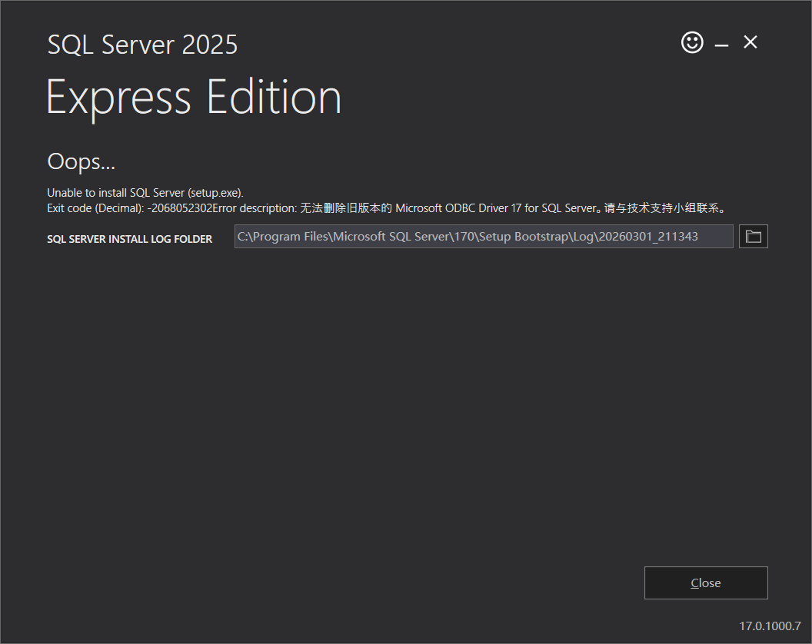Close the installer with the X icon

tap(750, 42)
